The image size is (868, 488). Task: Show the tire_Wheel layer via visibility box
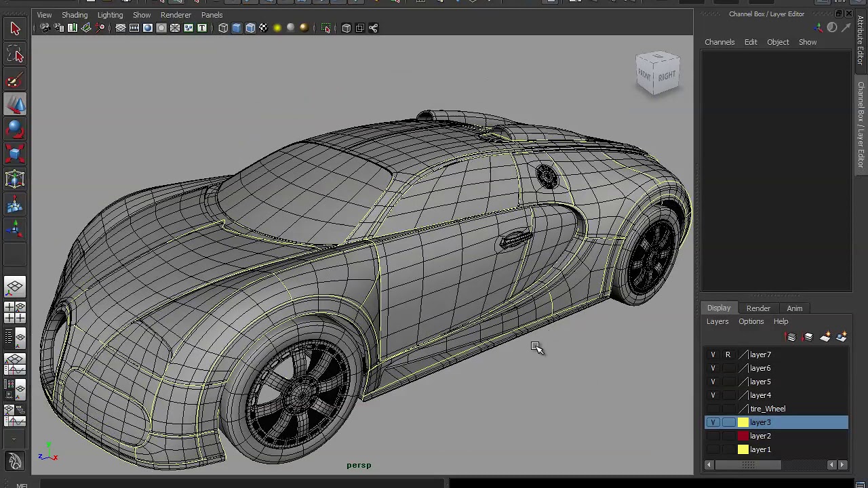point(713,409)
